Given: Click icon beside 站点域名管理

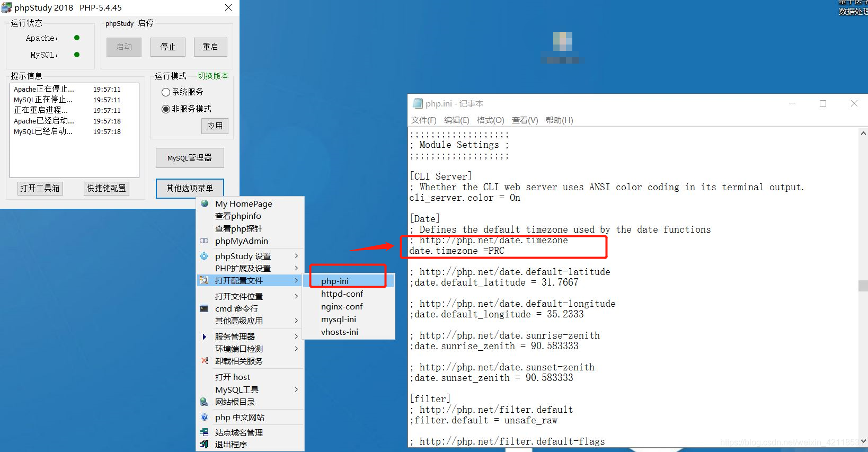Looking at the screenshot, I should pos(205,432).
